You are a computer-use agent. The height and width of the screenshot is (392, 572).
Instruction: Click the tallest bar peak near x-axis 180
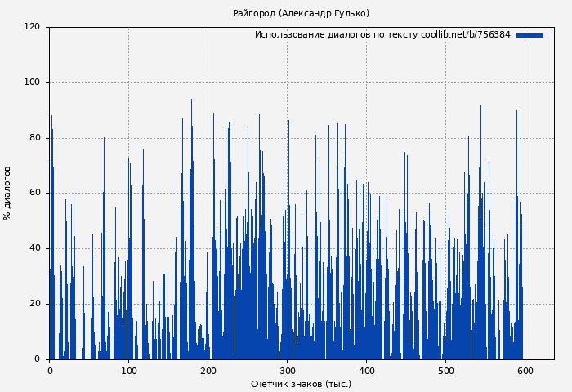tap(192, 101)
